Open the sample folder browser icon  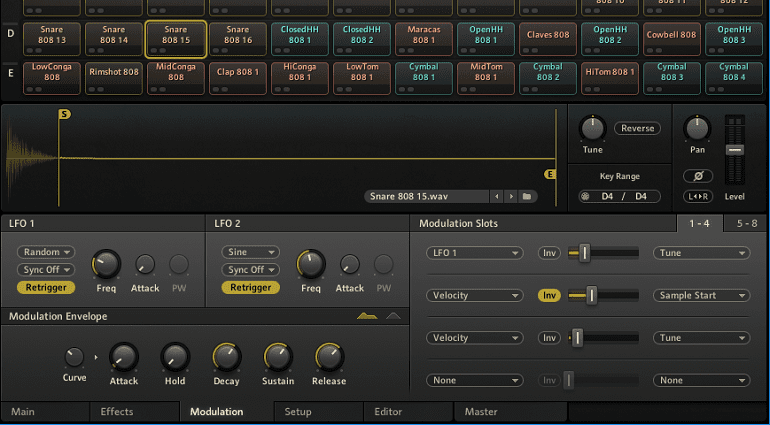[527, 197]
